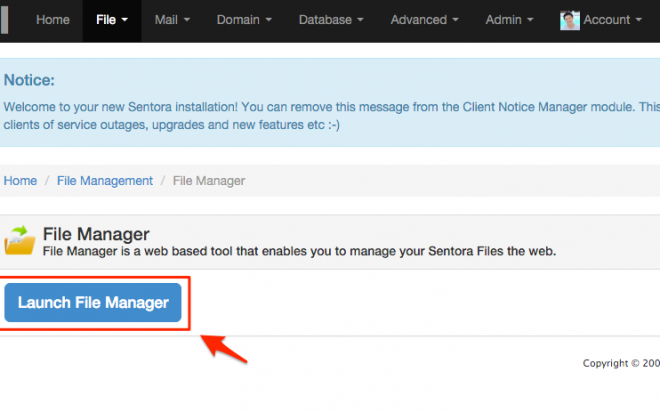Click the gray logo strip left of Home
This screenshot has height=412, width=660.
[4, 20]
